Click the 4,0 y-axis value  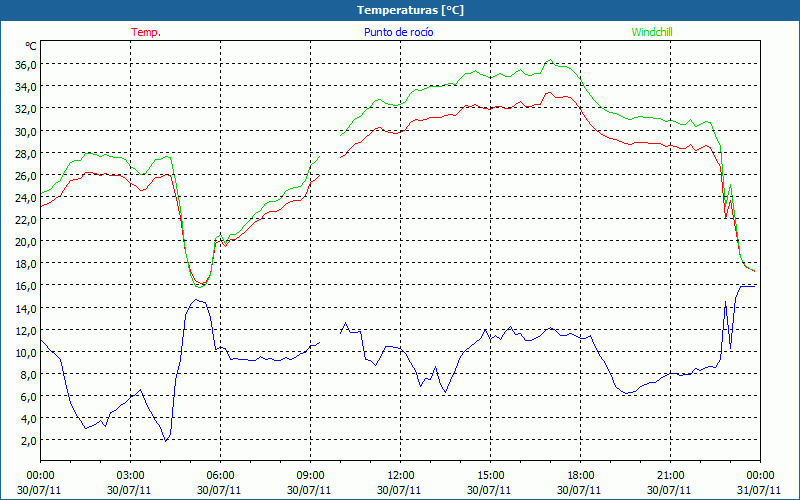29,418
